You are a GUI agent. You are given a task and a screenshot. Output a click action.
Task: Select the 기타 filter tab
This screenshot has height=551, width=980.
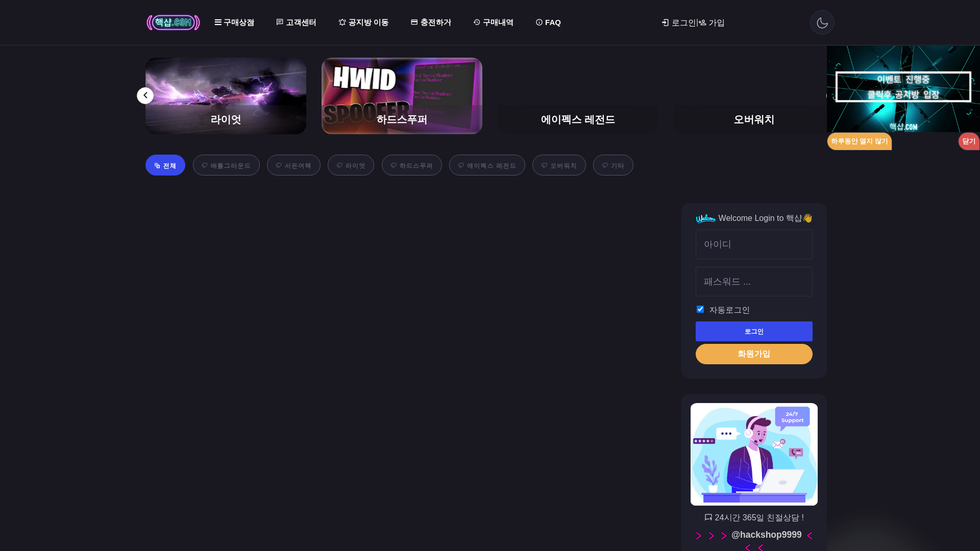tap(613, 165)
